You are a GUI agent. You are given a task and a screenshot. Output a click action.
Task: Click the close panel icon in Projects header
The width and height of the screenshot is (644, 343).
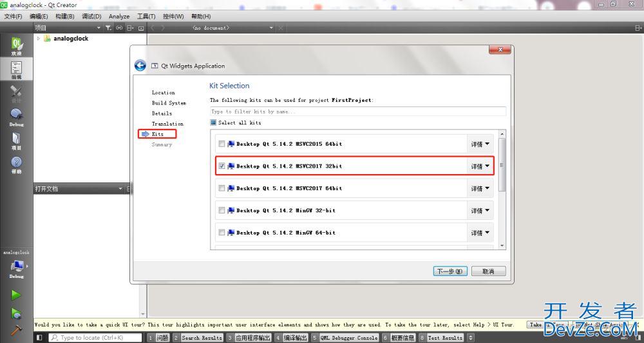pos(141,28)
